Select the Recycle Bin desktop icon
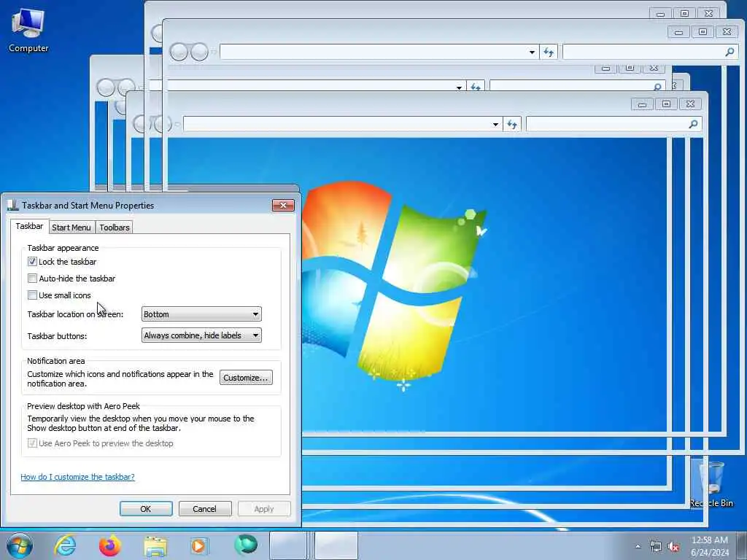The height and width of the screenshot is (560, 747). 711,483
